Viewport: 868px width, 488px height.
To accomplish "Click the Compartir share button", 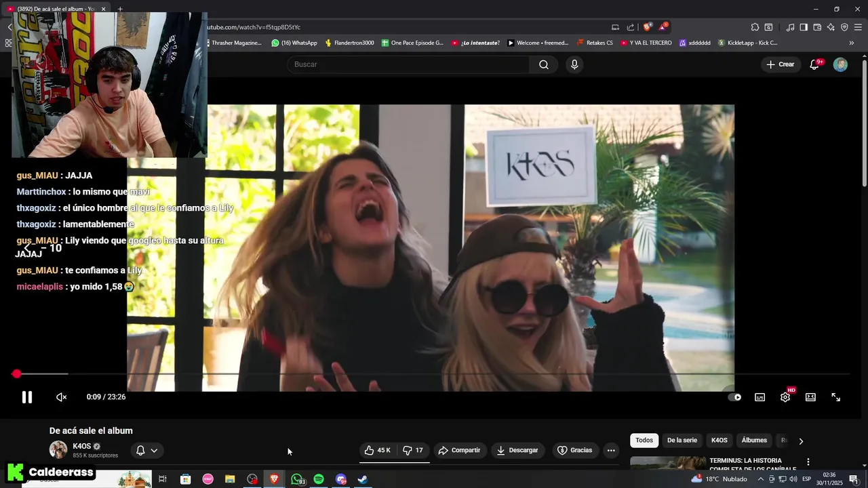I will click(459, 450).
